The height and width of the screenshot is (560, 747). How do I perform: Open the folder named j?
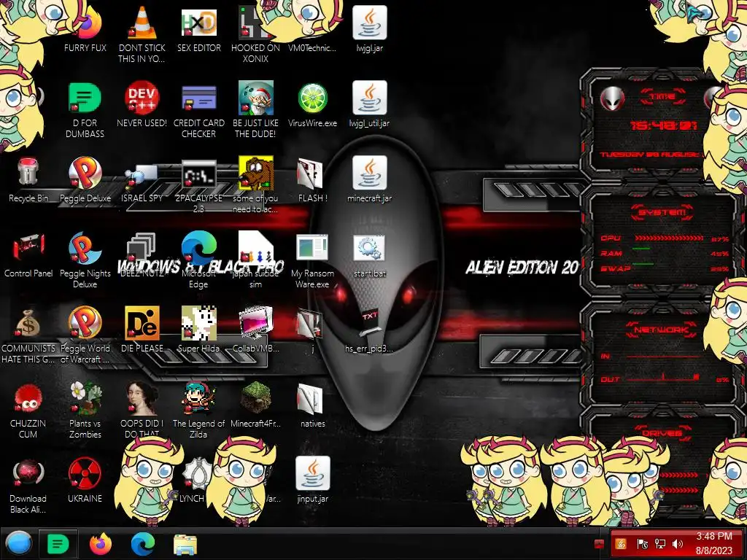tap(310, 324)
